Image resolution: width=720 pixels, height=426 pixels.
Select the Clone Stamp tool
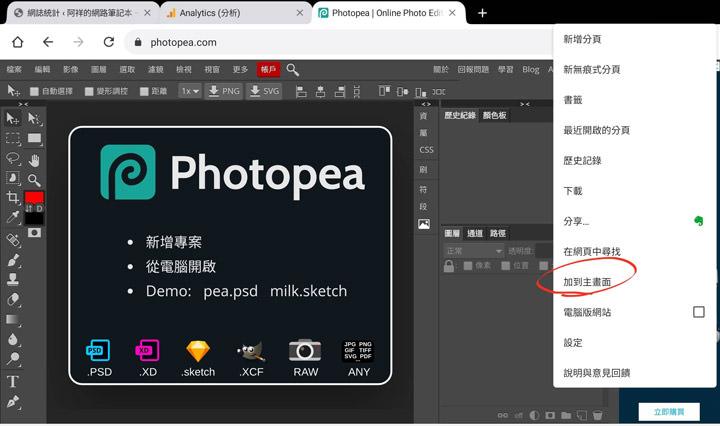(x=12, y=279)
